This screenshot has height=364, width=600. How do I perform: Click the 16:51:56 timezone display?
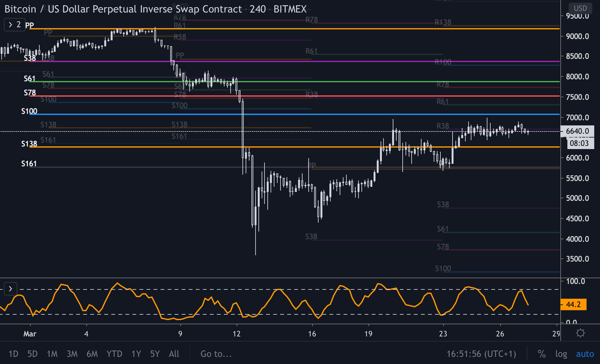(x=481, y=354)
